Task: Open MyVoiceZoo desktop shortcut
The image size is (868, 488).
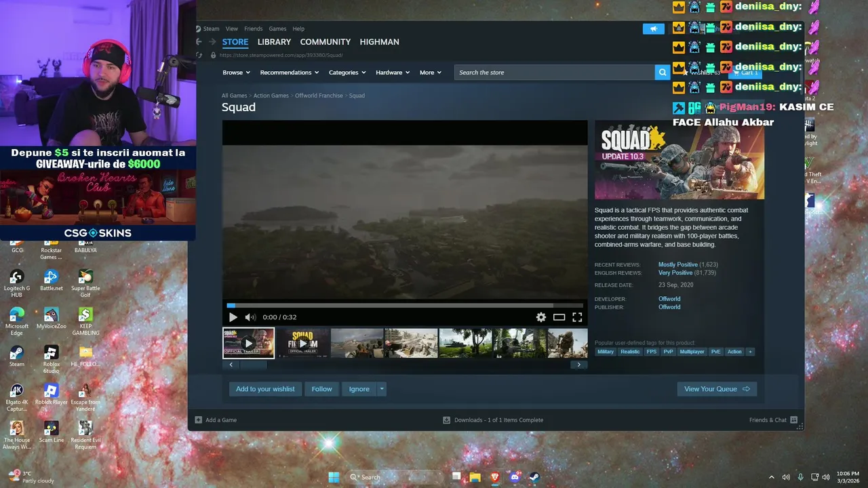Action: [51, 319]
